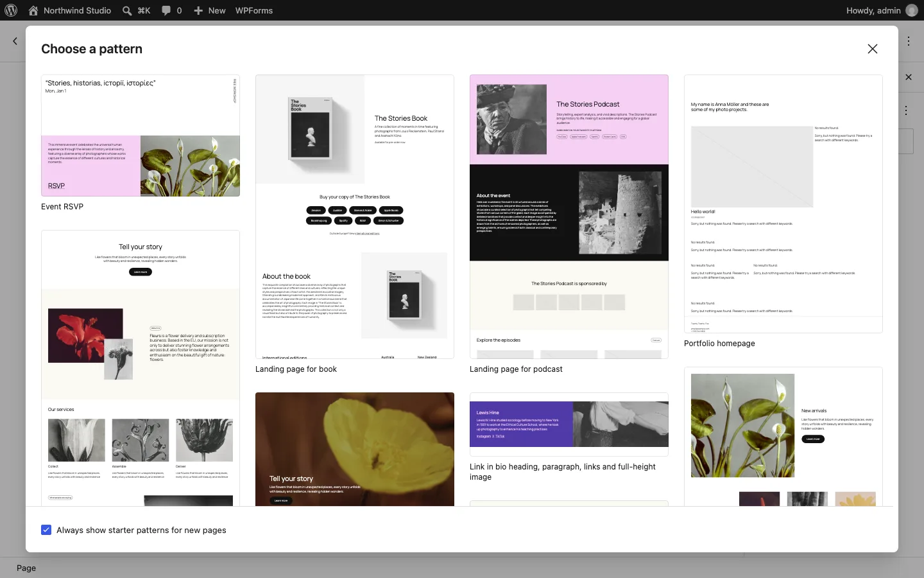Choose the Landing page for podcast pattern
924x578 pixels.
pos(569,216)
